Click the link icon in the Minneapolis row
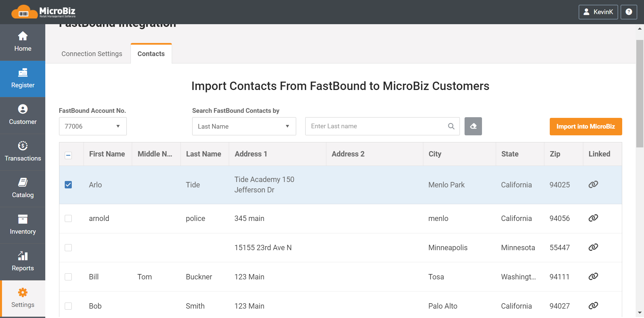 pos(593,247)
